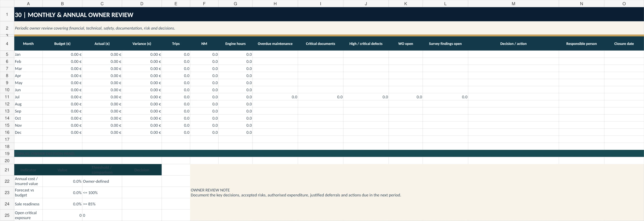644x221 pixels.
Task: Select the "Aug" month cell
Action: tap(28, 104)
